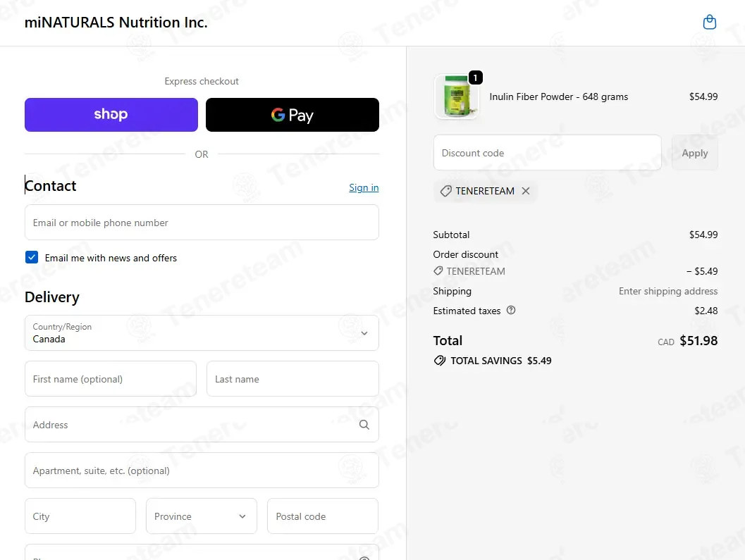The image size is (745, 560).
Task: Click the address search magnifier icon
Action: [364, 425]
